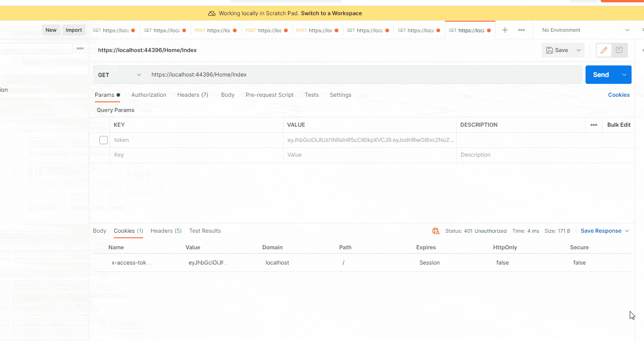The height and width of the screenshot is (341, 644).
Task: Click the offline cloud icon in the banner
Action: point(212,13)
